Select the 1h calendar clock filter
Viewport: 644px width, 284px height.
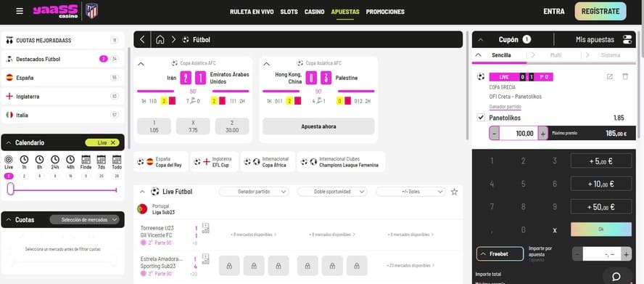tap(24, 159)
